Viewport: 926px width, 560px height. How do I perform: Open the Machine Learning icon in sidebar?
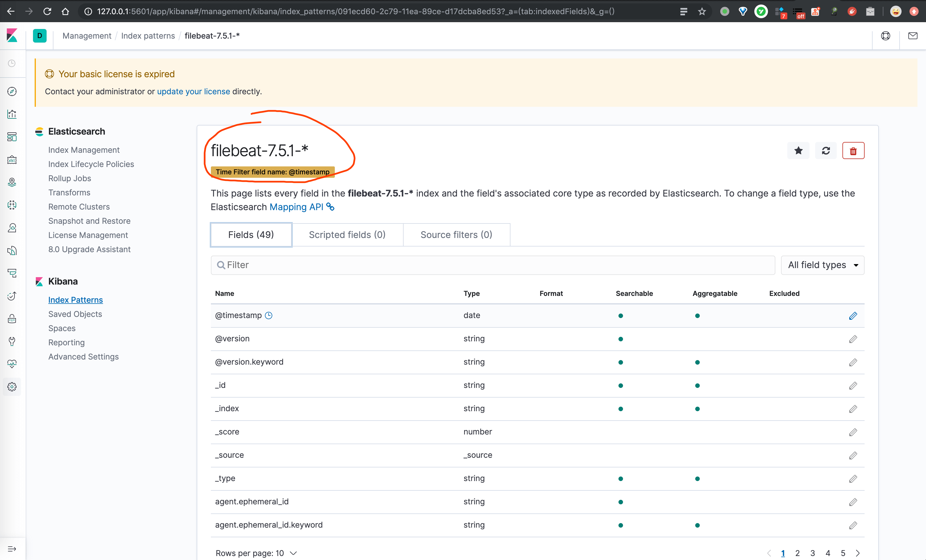(x=12, y=205)
